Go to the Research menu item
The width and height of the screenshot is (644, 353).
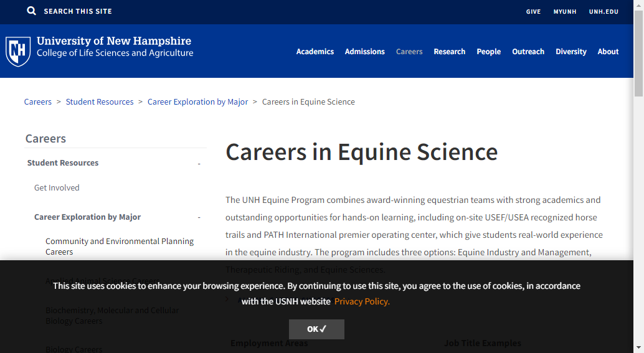[x=450, y=52]
